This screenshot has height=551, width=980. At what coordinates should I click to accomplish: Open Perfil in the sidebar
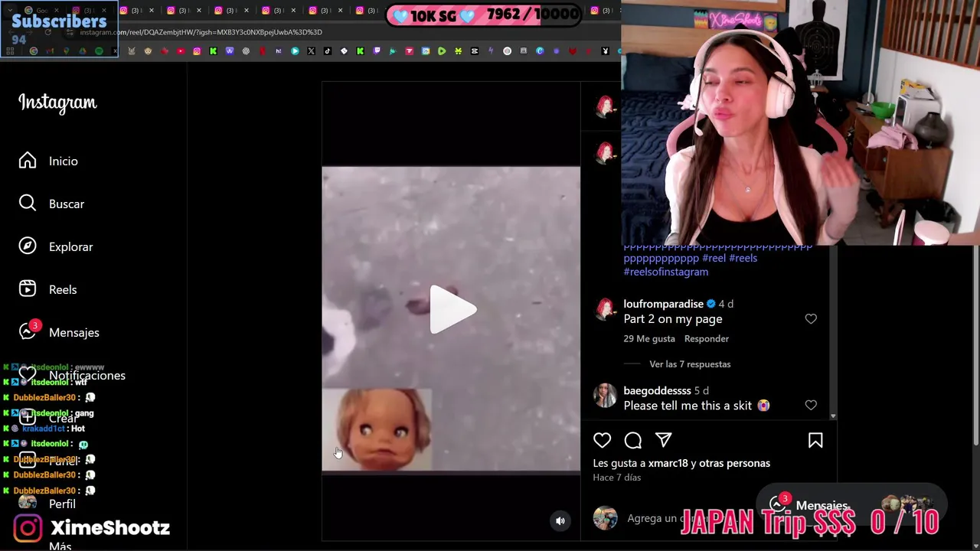62,504
